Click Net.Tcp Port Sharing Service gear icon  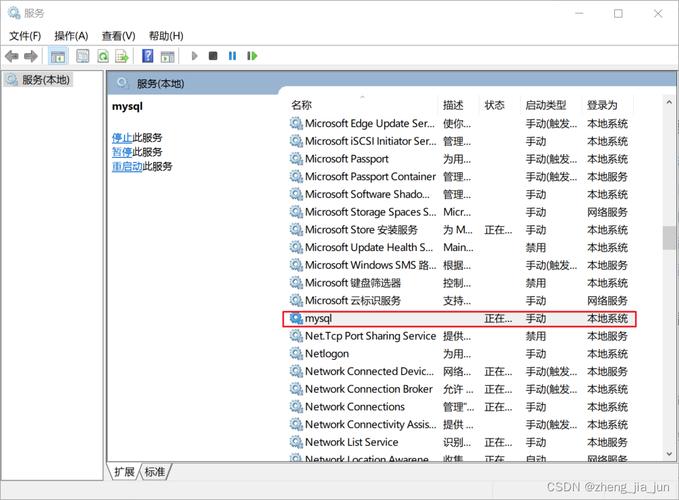296,336
